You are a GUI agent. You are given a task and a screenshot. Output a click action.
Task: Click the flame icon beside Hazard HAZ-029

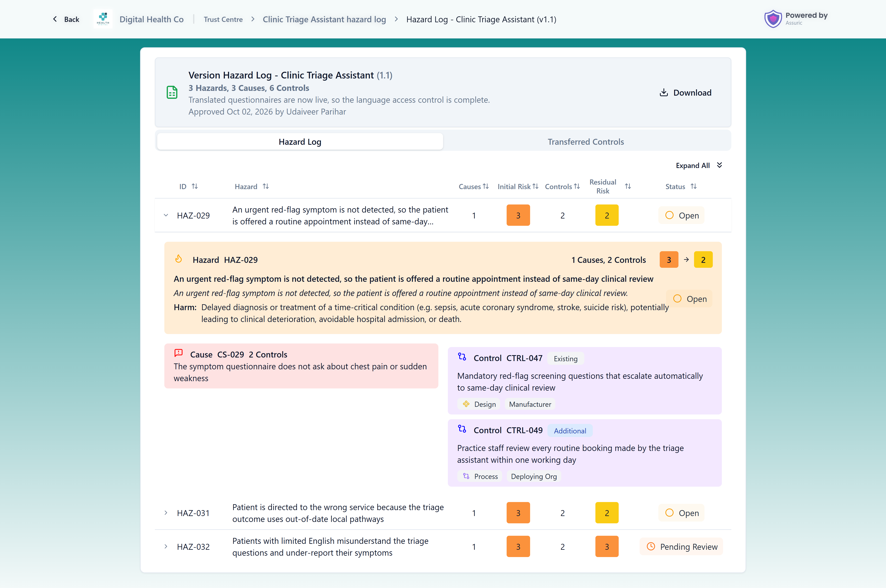(179, 259)
